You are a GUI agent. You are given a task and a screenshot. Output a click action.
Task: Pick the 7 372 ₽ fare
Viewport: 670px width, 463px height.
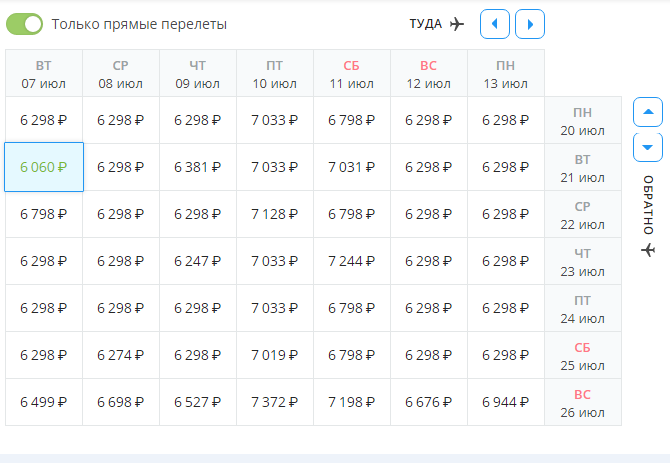pyautogui.click(x=275, y=402)
